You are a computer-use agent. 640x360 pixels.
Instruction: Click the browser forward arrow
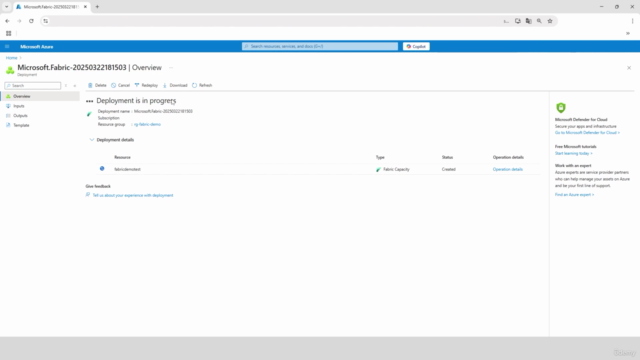19,21
